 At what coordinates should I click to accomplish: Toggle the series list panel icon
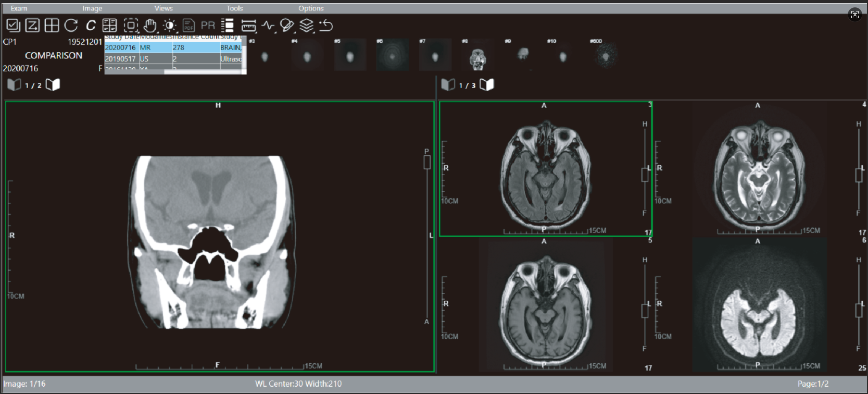(227, 25)
